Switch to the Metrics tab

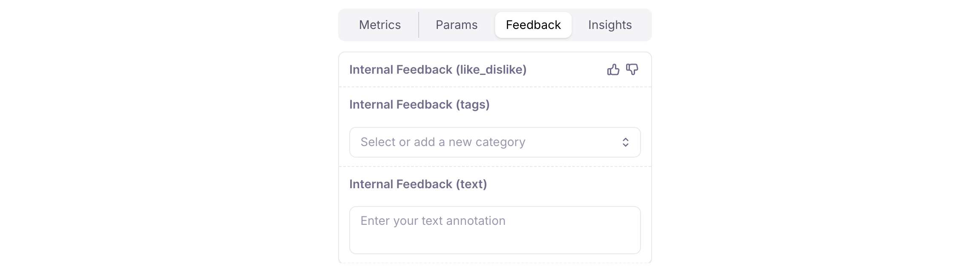379,25
